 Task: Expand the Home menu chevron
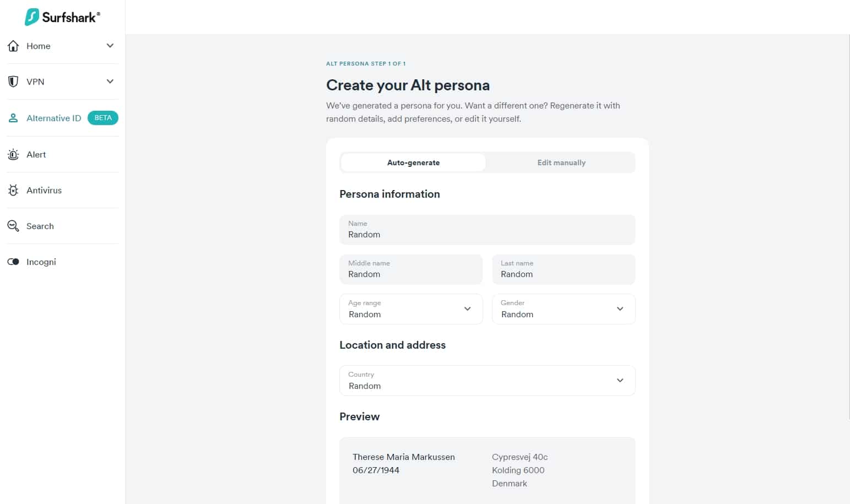tap(110, 46)
